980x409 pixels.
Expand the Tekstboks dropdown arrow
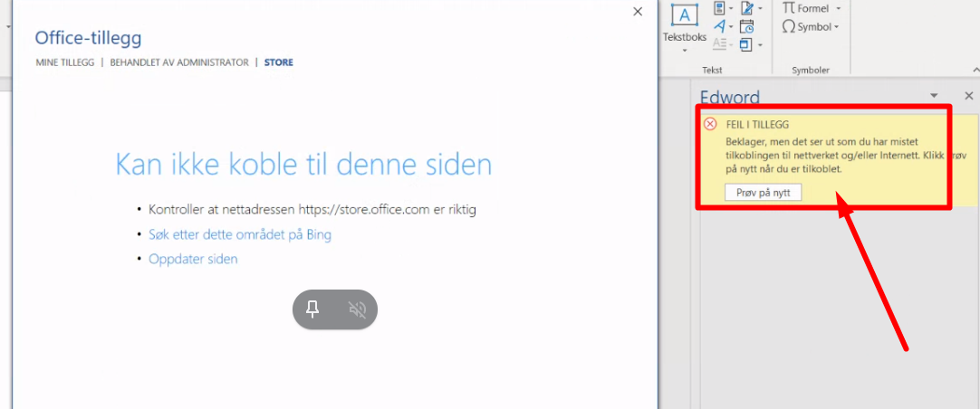pyautogui.click(x=684, y=50)
